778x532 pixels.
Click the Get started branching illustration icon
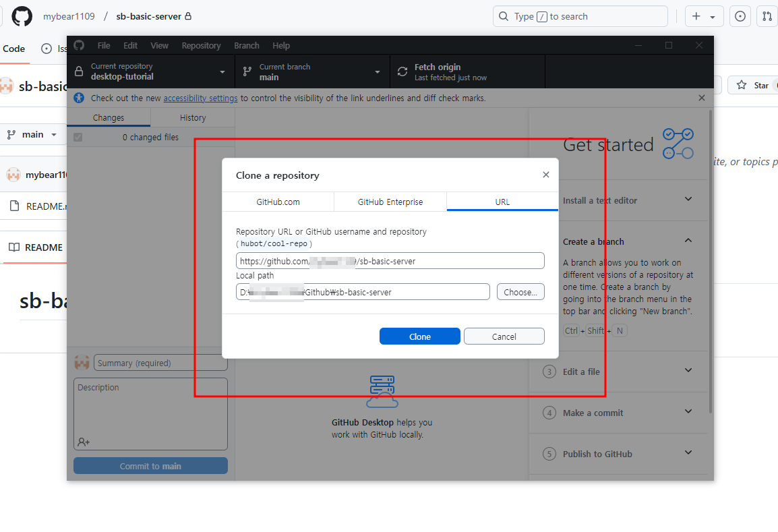click(x=678, y=144)
